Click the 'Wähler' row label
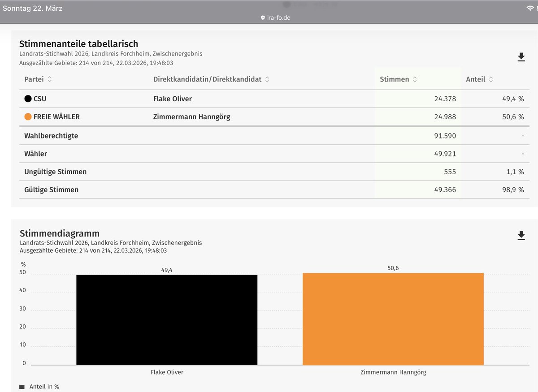538x392 pixels. [x=36, y=154]
